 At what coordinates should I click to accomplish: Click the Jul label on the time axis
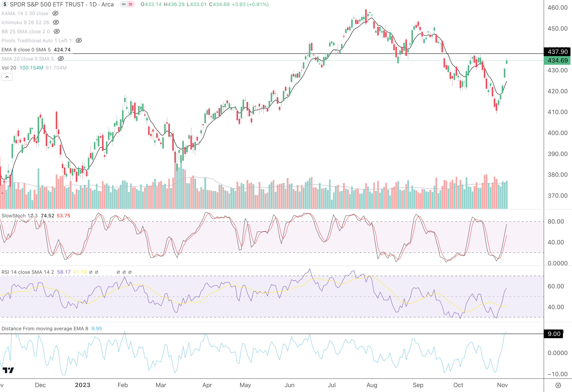click(x=332, y=385)
